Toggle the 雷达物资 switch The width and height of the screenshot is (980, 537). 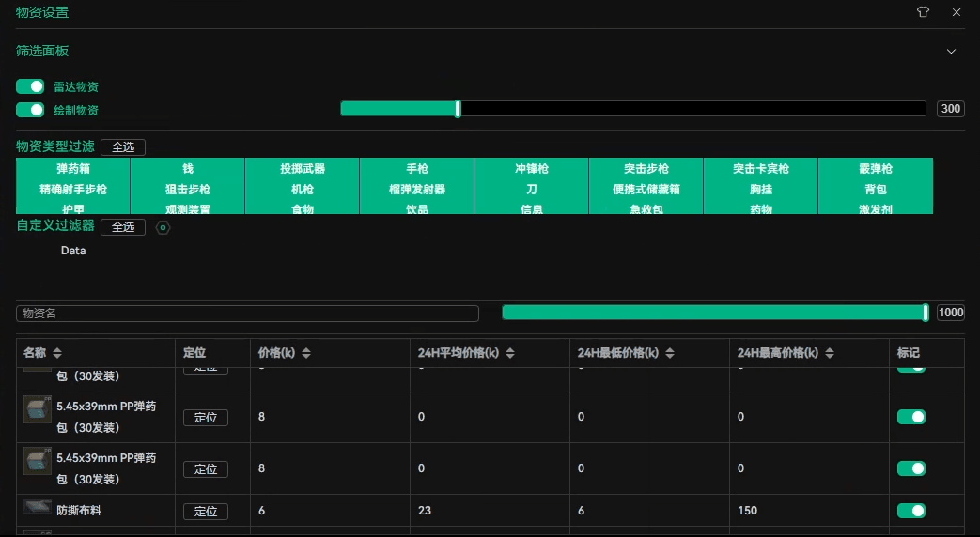[30, 86]
